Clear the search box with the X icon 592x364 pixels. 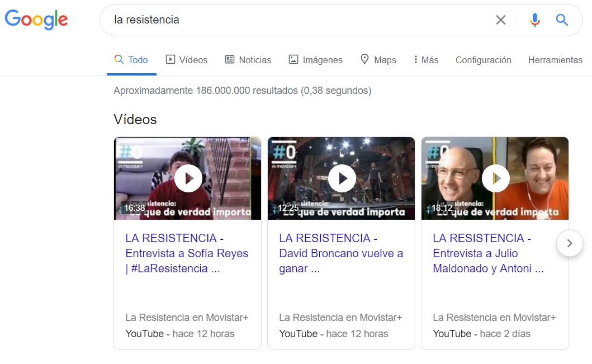click(500, 20)
